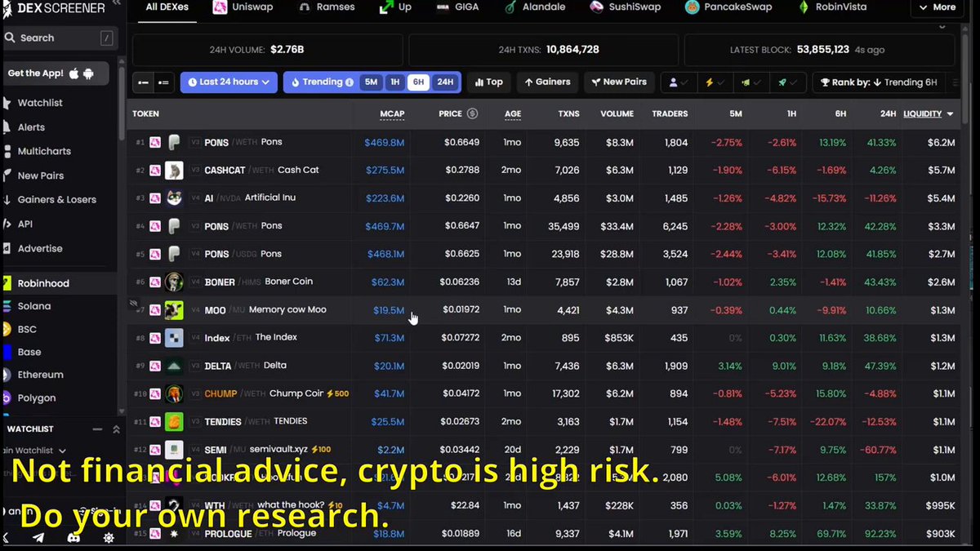Viewport: 980px width, 551px height.
Task: Click the Get the App! button label
Action: [x=35, y=73]
